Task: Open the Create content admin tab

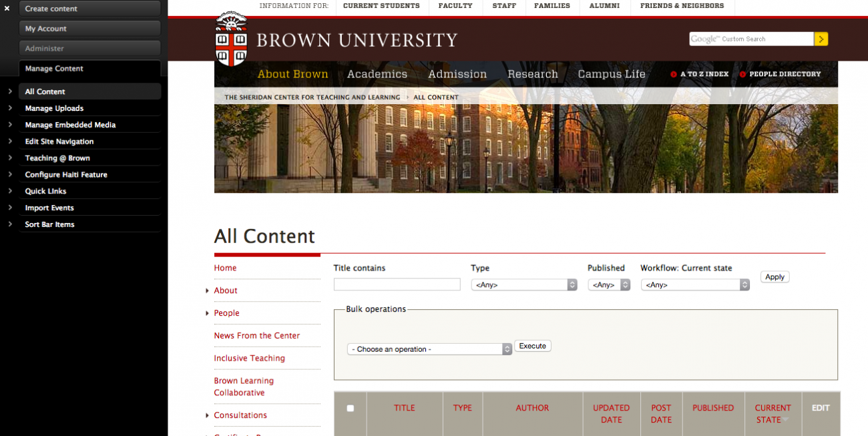Action: (90, 9)
